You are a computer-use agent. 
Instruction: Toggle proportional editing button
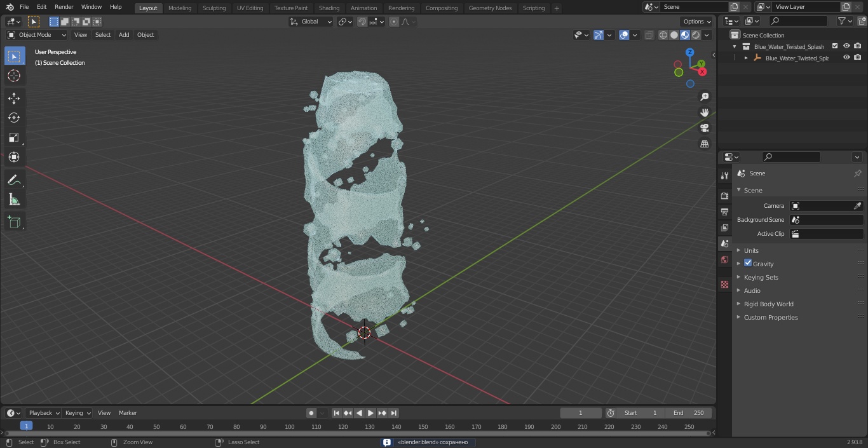pyautogui.click(x=394, y=22)
